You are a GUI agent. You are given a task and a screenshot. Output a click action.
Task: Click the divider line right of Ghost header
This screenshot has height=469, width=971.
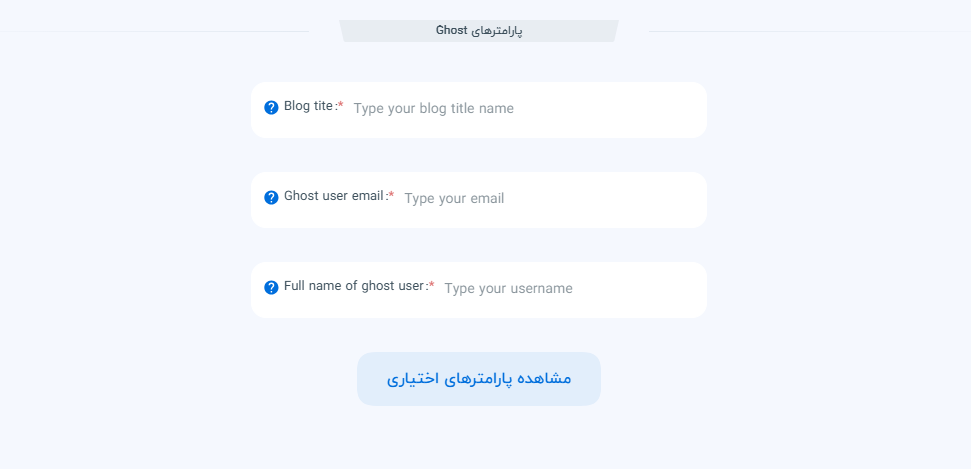pyautogui.click(x=808, y=31)
